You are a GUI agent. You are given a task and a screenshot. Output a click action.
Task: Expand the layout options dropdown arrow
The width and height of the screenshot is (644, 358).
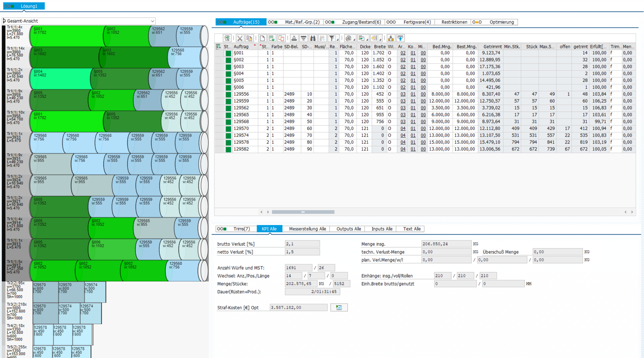380,39
